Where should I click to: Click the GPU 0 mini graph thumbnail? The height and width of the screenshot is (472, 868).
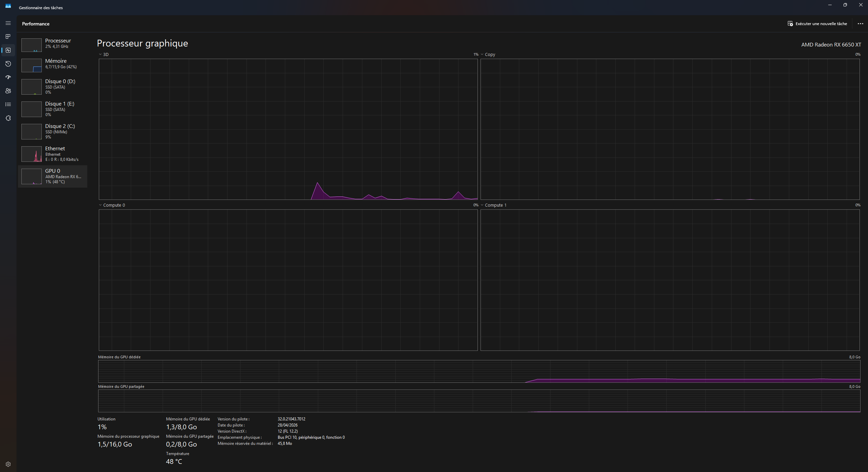(32, 176)
